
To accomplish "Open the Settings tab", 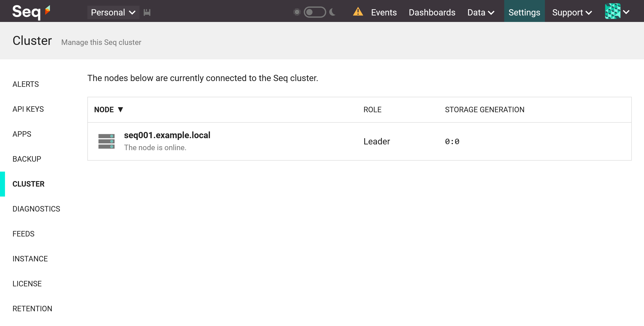I will coord(524,12).
